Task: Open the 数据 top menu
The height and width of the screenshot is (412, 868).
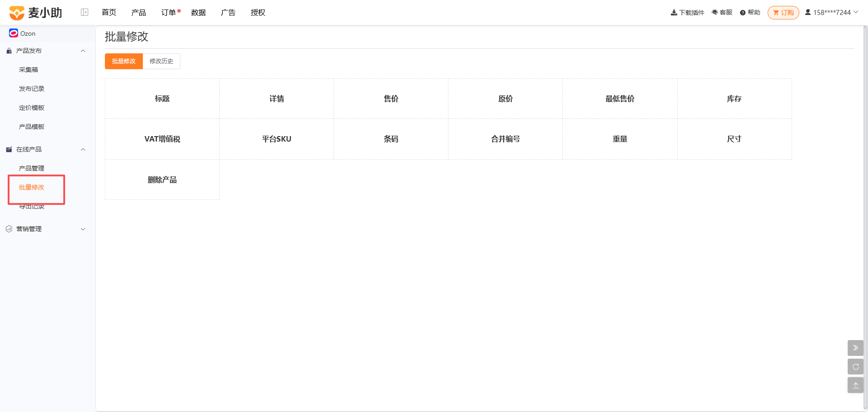Action: 198,13
